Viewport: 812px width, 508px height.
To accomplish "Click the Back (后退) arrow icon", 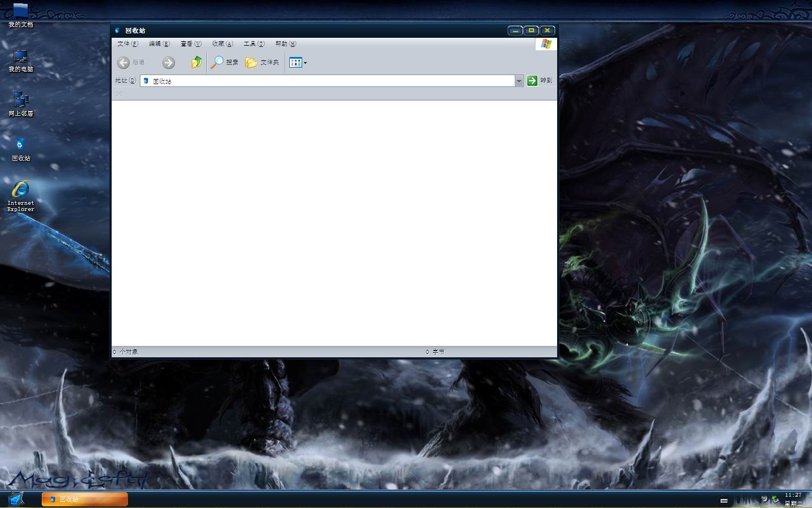I will (x=123, y=63).
